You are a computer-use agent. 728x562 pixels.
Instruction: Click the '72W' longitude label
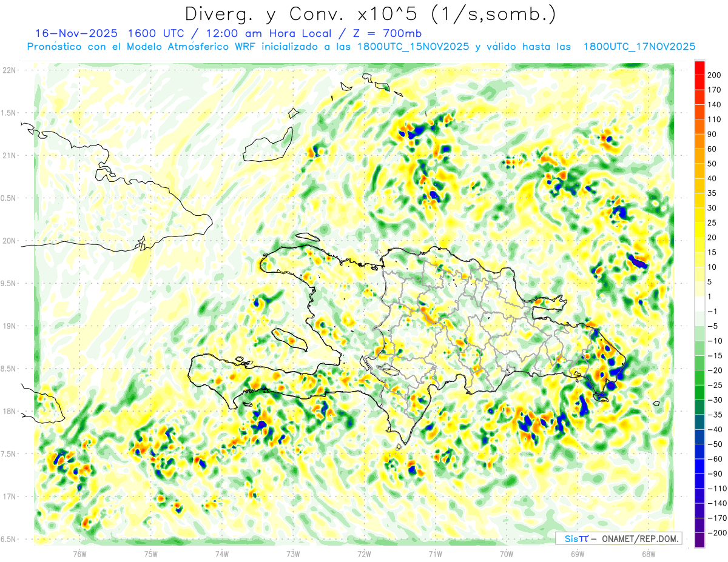pos(364,554)
